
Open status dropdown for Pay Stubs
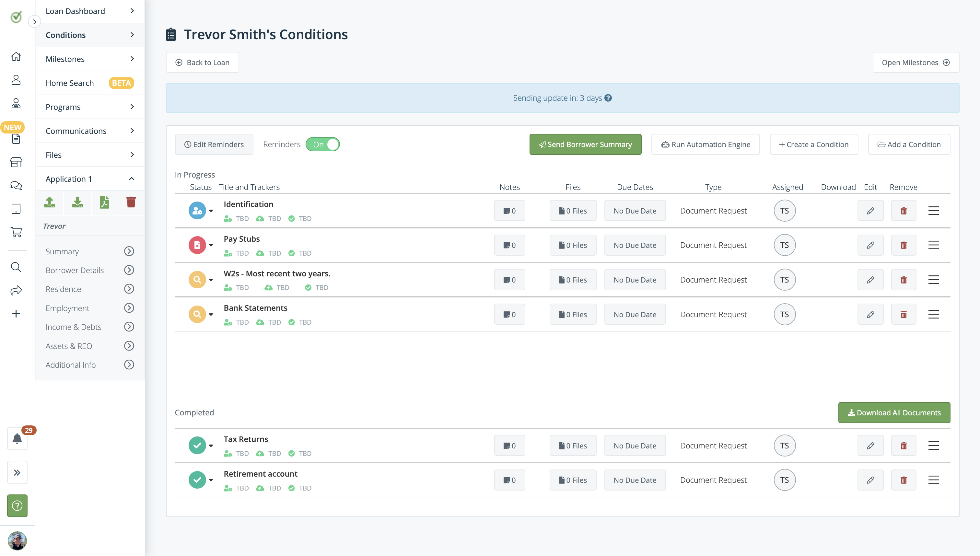(x=211, y=245)
